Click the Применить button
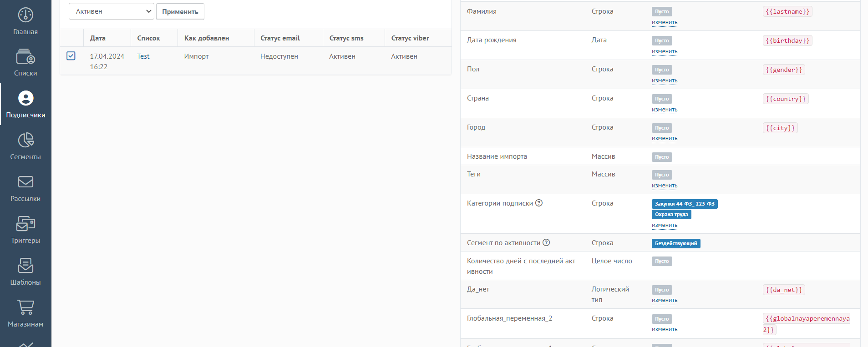 (x=180, y=11)
